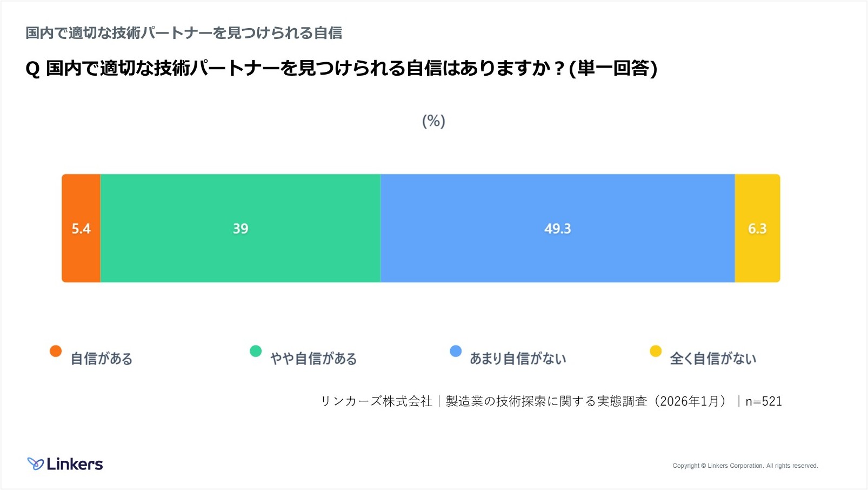Click the 全く自信がない legend label

[x=713, y=359]
